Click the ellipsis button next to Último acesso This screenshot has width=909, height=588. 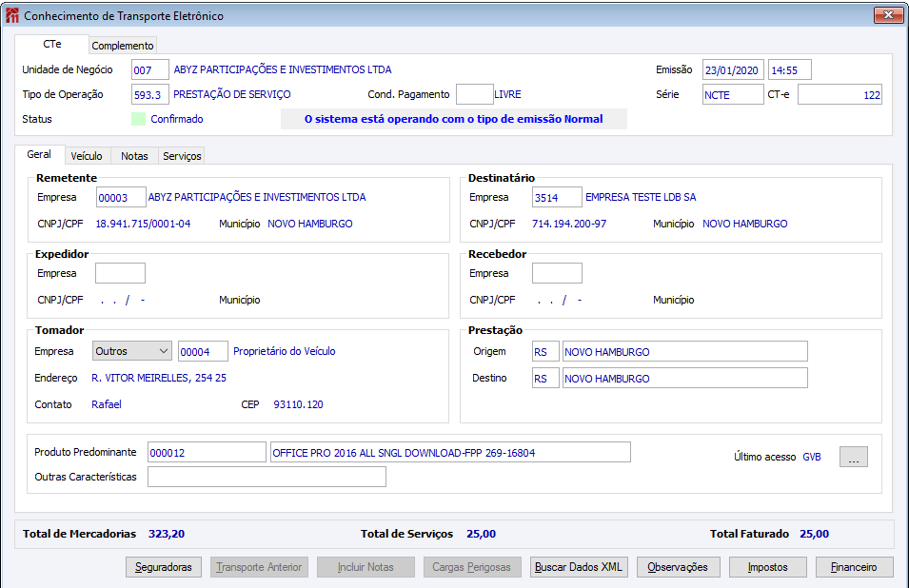pos(854,457)
